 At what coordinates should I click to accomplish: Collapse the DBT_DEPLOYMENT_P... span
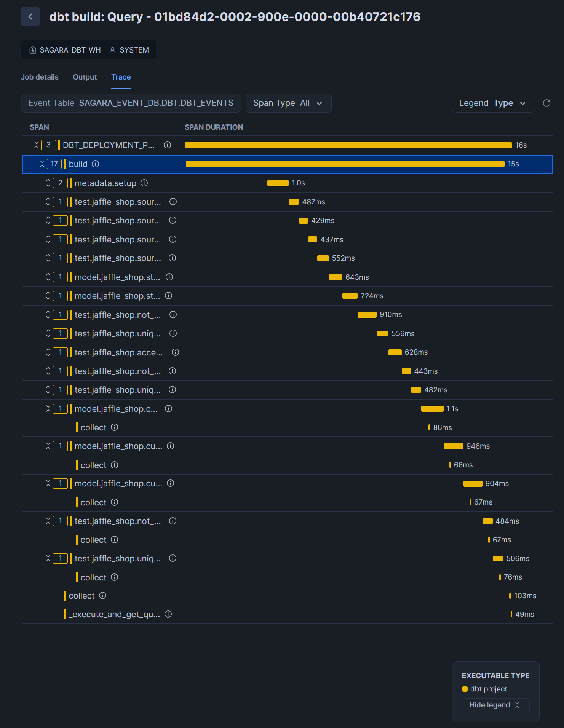pyautogui.click(x=36, y=145)
